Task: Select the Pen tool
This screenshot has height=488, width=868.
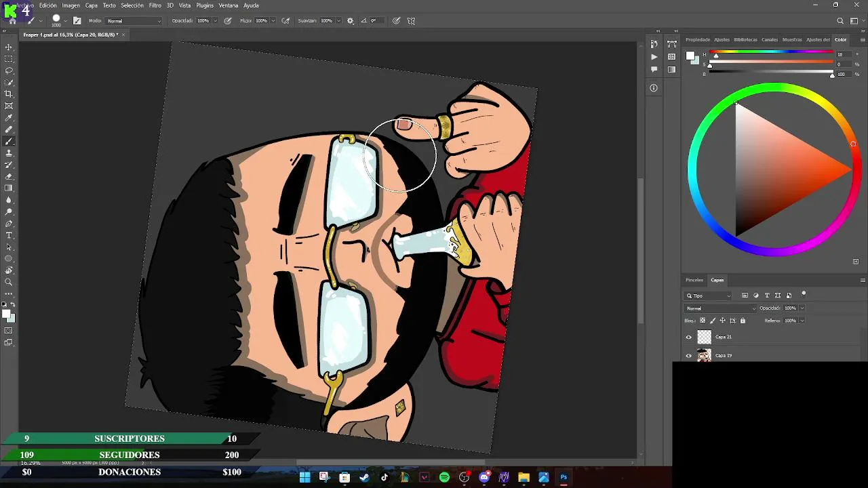Action: pyautogui.click(x=9, y=224)
